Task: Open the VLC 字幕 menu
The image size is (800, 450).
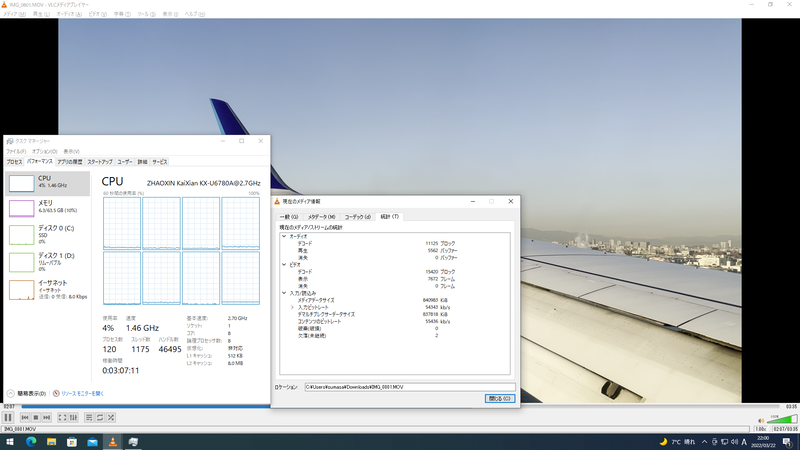Action: (122, 14)
